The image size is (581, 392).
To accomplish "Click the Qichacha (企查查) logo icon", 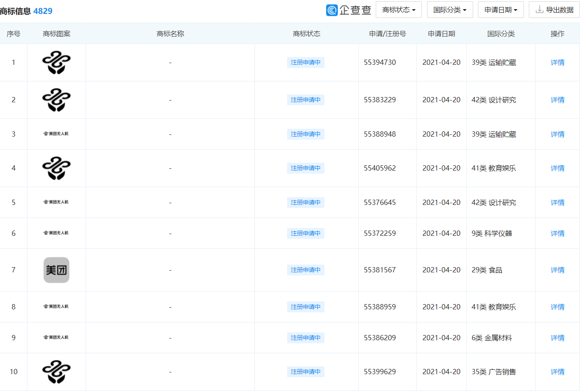I will click(x=331, y=9).
